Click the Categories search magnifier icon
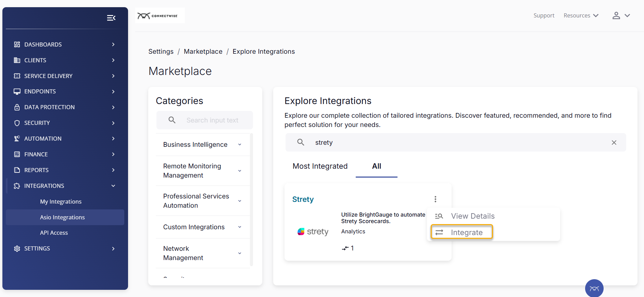 [x=172, y=120]
